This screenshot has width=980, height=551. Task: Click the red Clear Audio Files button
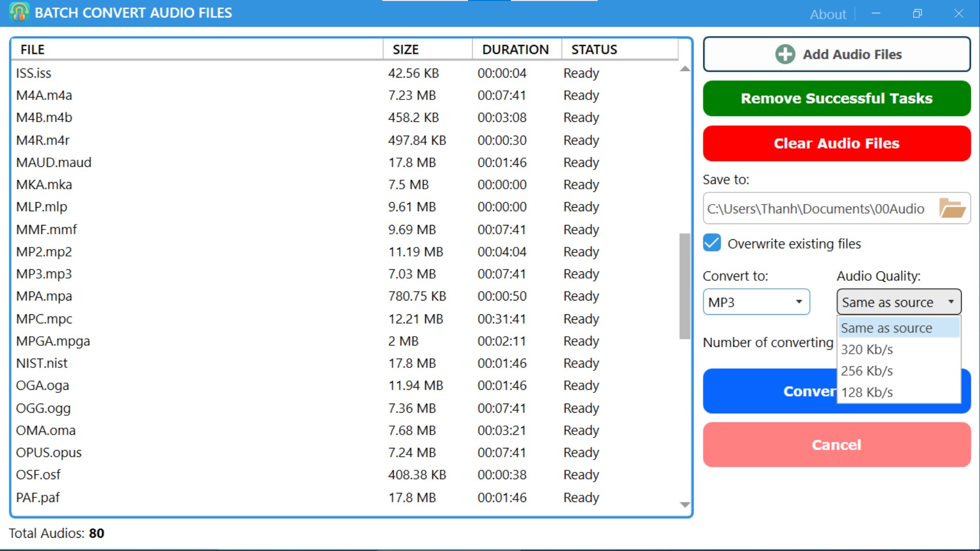837,143
